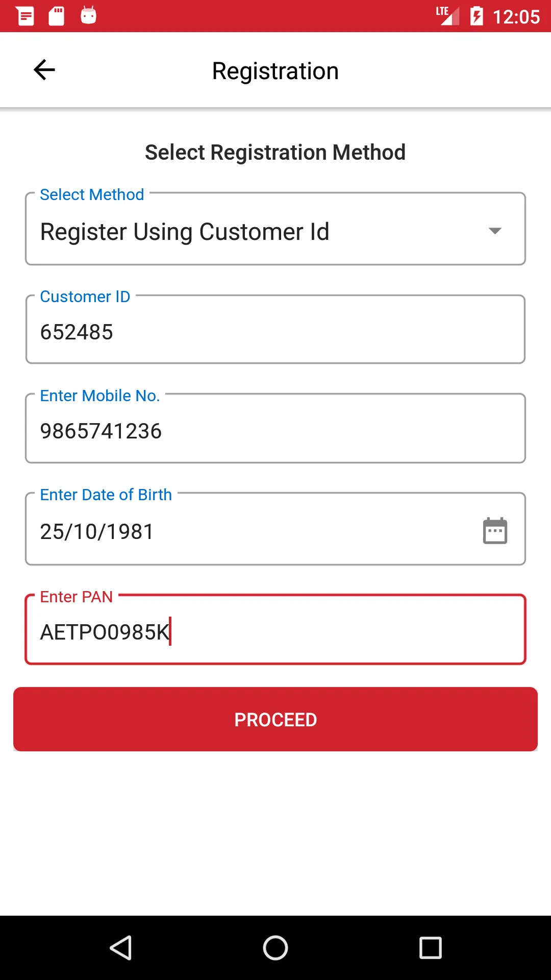Image resolution: width=551 pixels, height=980 pixels.
Task: Tap the SD card status icon
Action: [57, 16]
